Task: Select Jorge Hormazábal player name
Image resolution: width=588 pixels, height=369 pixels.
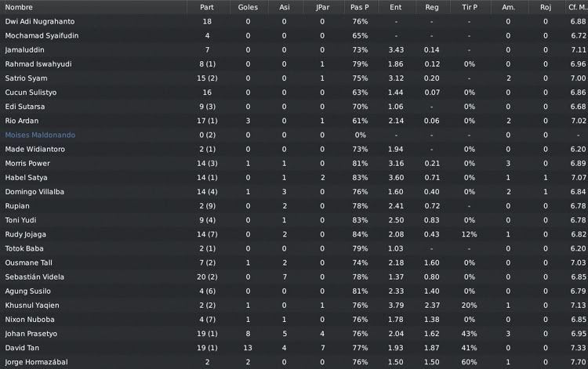Action: (36, 362)
